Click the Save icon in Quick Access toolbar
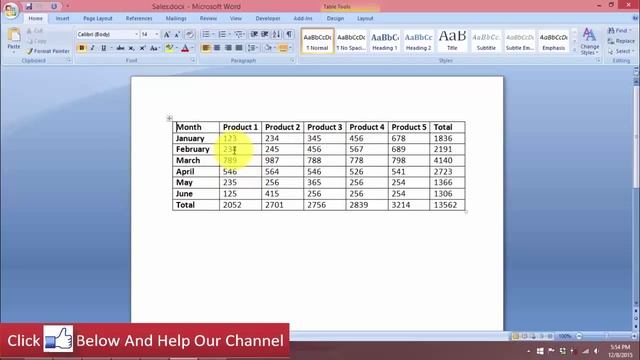Viewport: 640px width, 360px height. (29, 7)
